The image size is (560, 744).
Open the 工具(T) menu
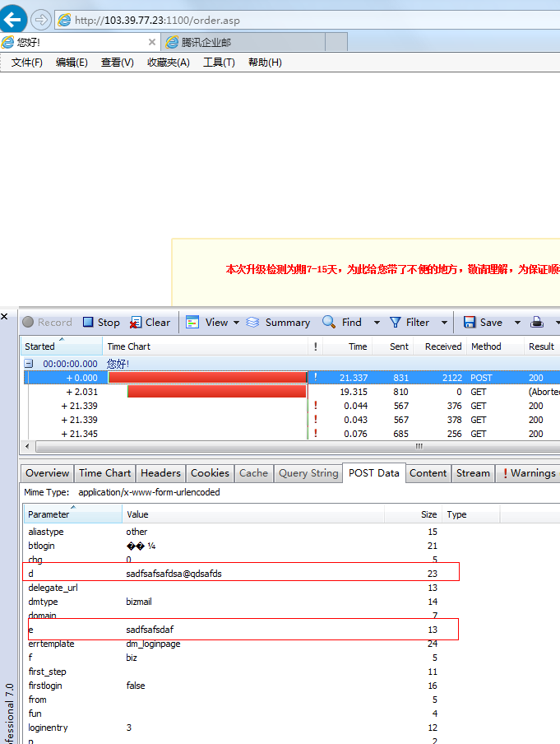pos(219,63)
